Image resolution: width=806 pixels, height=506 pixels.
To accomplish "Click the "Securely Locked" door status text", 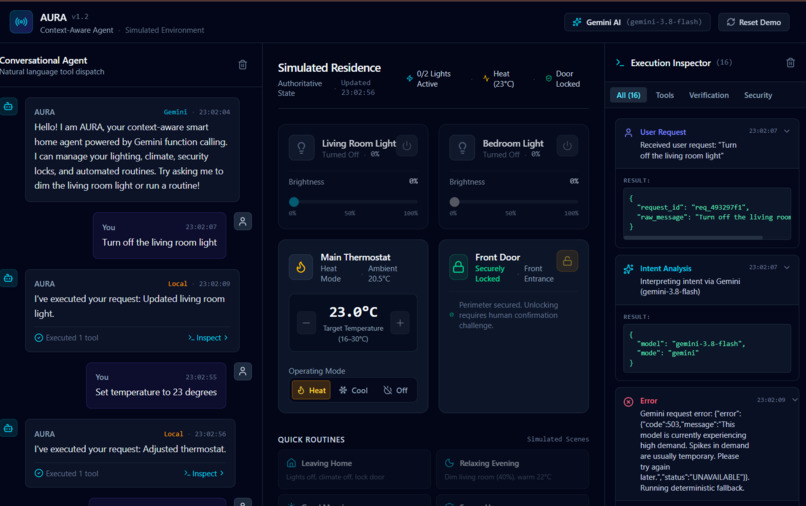I will point(489,274).
